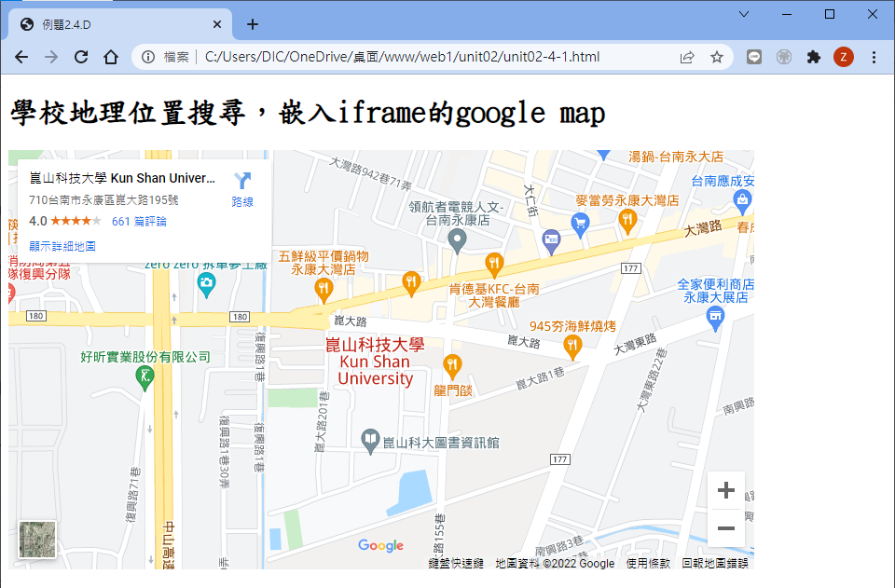Screen dimensions: 895x588
Task: Zoom out on the map
Action: pos(726,528)
